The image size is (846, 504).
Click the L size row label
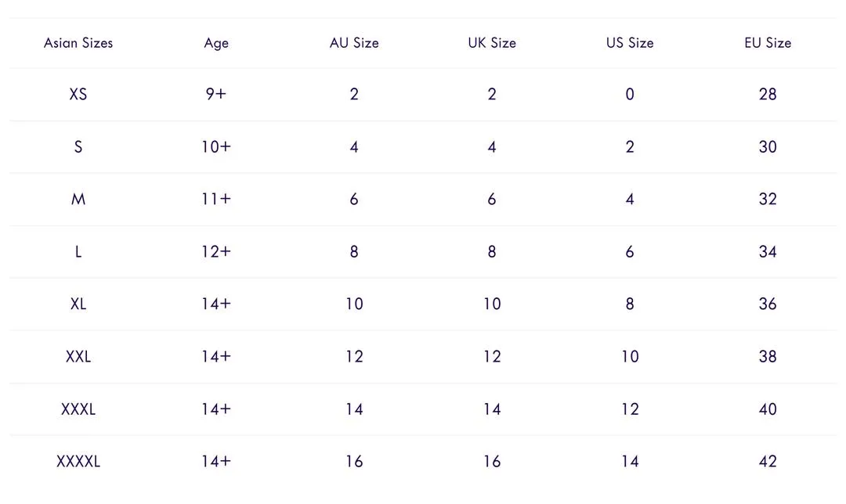coord(78,251)
